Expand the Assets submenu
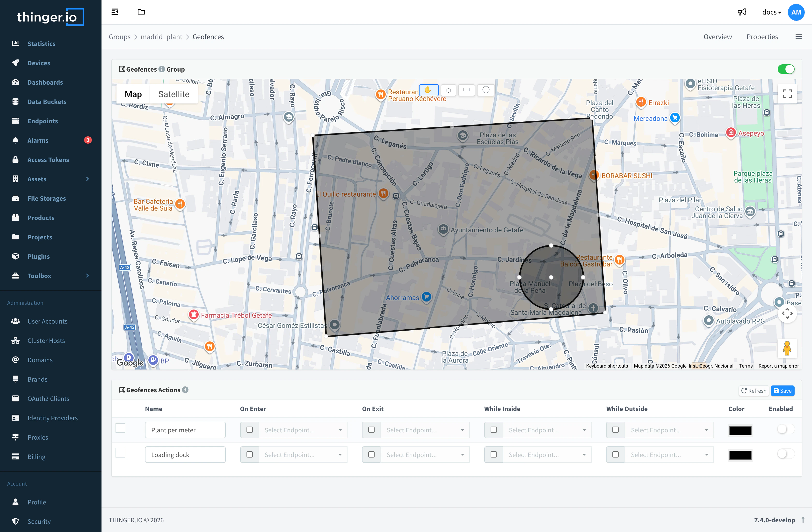The height and width of the screenshot is (532, 812). tap(87, 179)
